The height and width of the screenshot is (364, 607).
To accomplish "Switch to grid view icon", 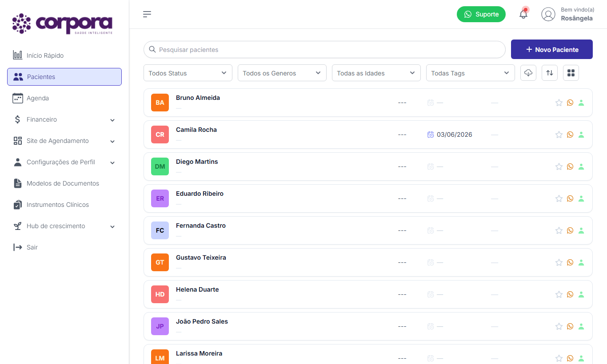I will pyautogui.click(x=571, y=73).
